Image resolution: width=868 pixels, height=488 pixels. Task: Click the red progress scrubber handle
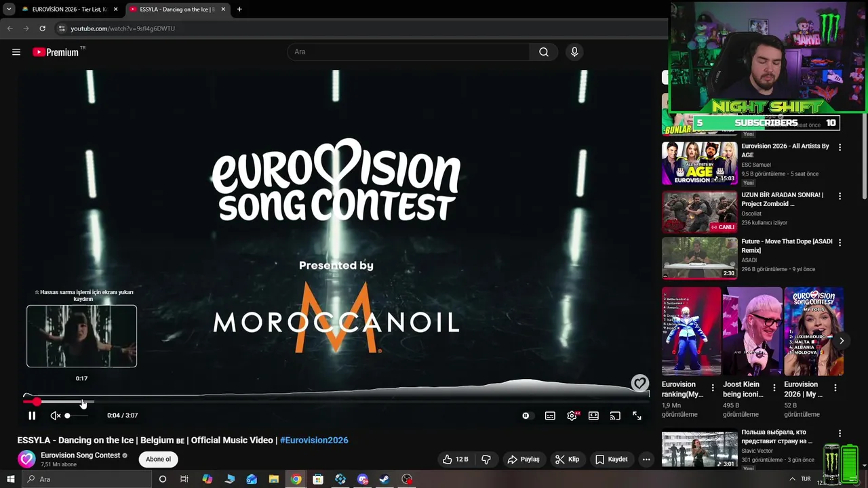[37, 402]
